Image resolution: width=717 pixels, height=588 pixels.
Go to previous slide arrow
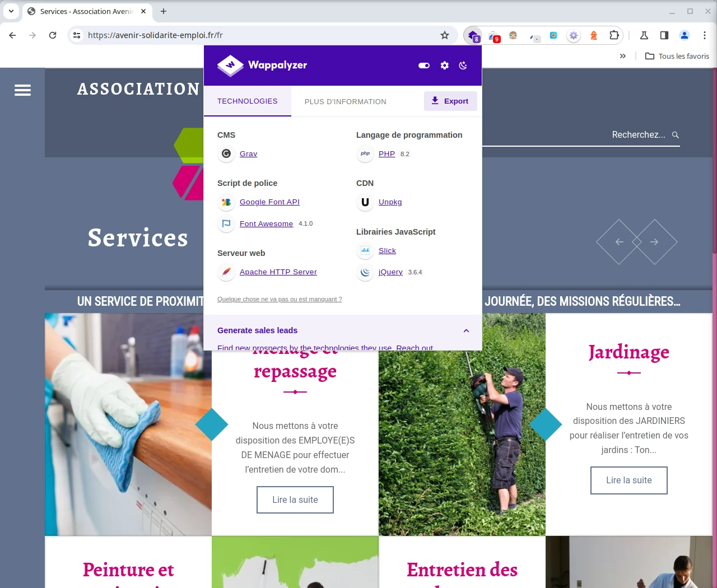619,242
